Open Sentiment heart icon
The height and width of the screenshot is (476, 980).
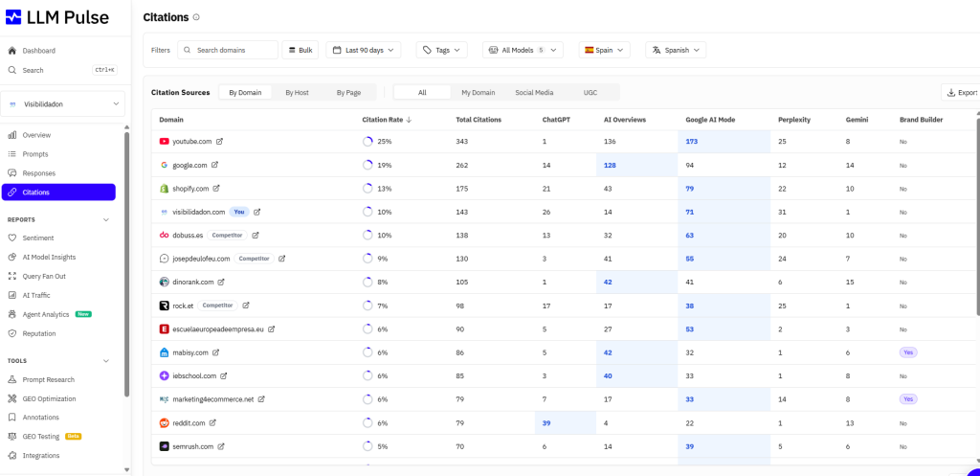click(11, 238)
